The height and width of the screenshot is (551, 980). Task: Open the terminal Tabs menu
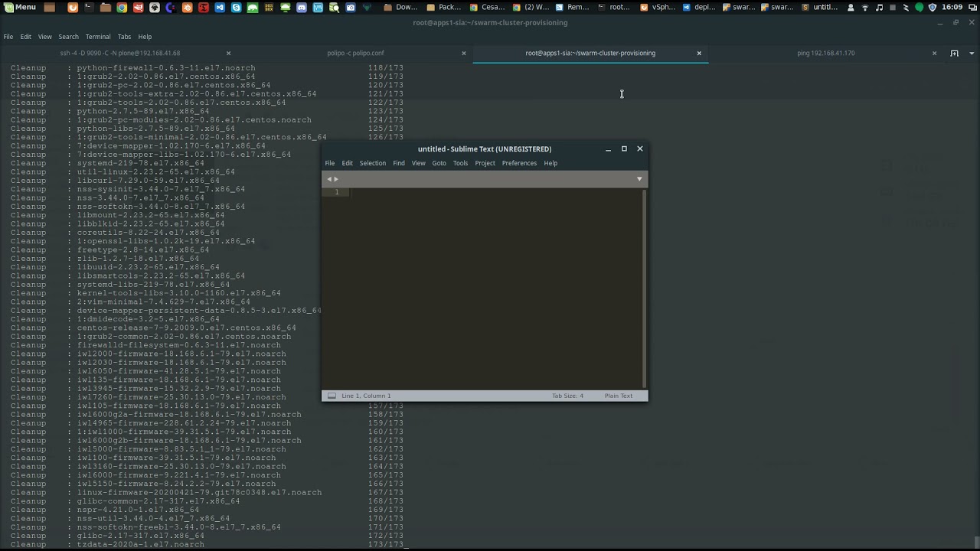[x=124, y=37]
